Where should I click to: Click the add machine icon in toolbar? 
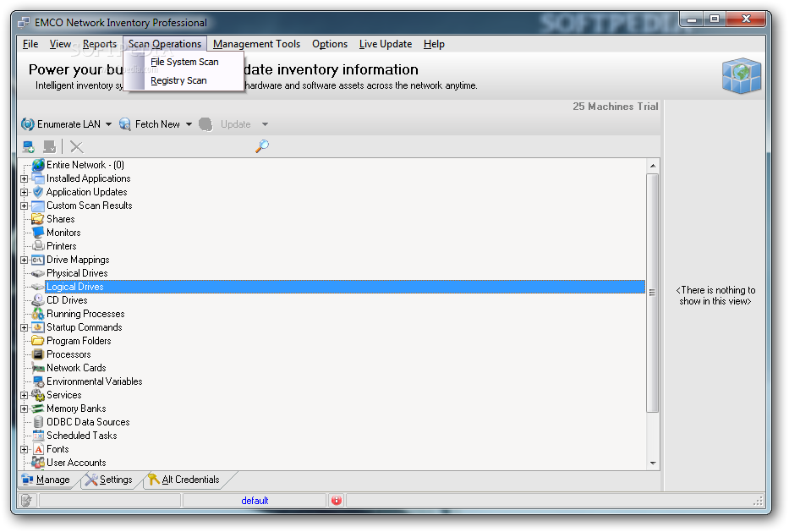coord(29,147)
